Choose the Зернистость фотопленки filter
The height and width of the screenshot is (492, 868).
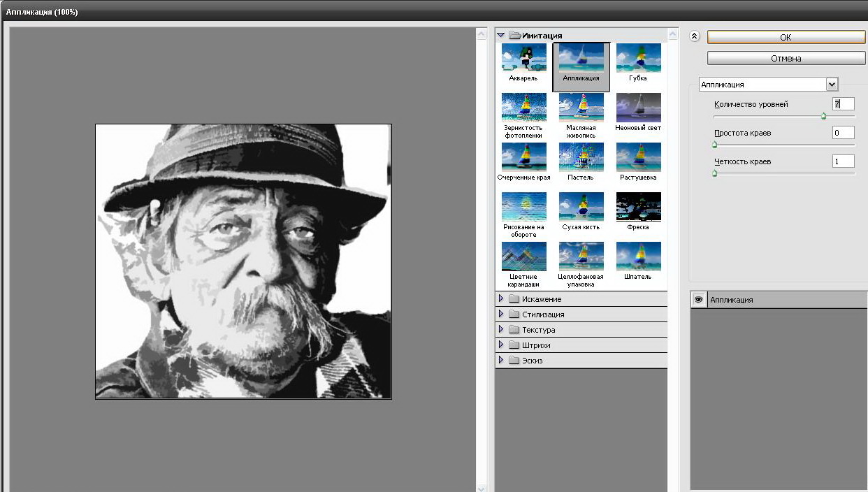523,108
